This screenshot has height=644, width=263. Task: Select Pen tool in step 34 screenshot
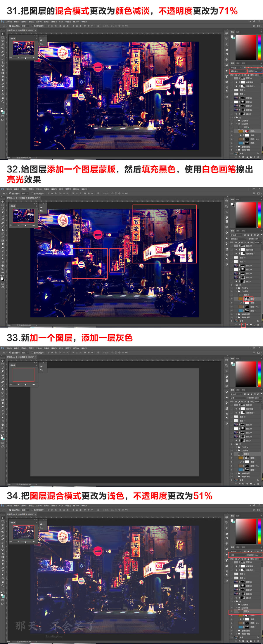tap(3, 568)
